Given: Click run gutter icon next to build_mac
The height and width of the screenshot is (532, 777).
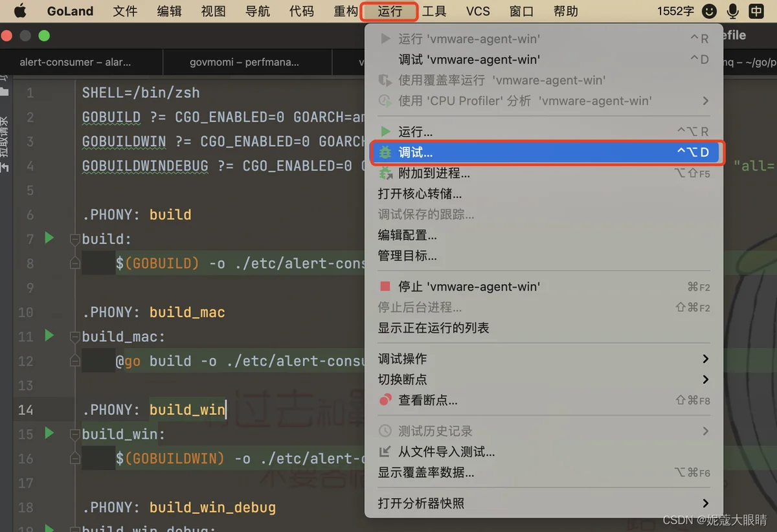Looking at the screenshot, I should coord(49,336).
